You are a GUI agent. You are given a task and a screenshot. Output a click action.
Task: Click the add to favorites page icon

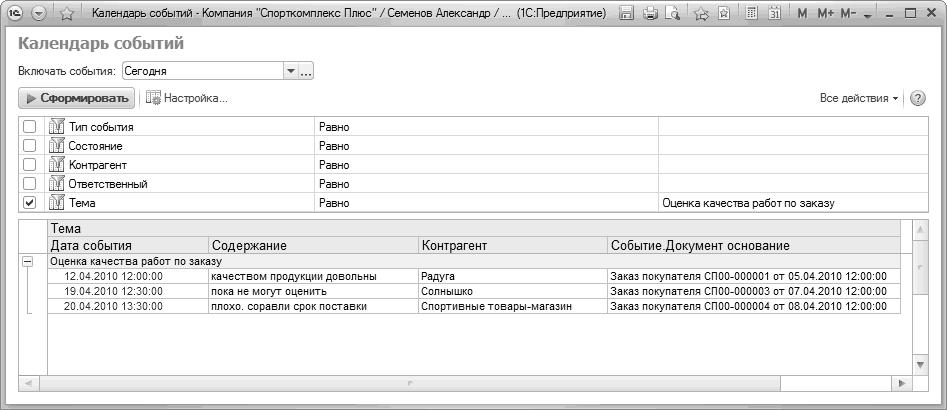coord(723,13)
